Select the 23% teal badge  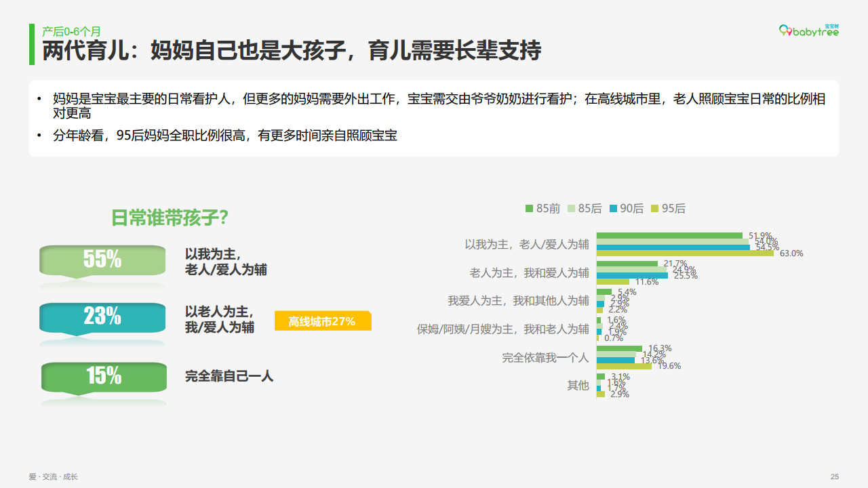[x=102, y=317]
